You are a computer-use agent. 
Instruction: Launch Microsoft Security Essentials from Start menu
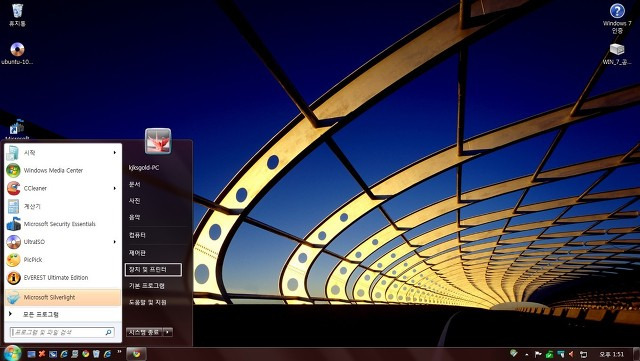(63, 224)
